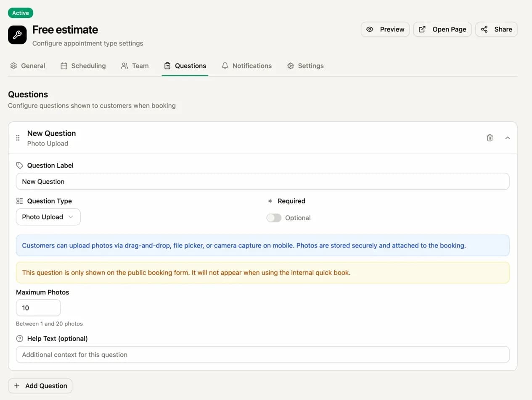Screen dimensions: 532x400
Task: Click the list icon beside Question Type
Action: click(x=19, y=201)
